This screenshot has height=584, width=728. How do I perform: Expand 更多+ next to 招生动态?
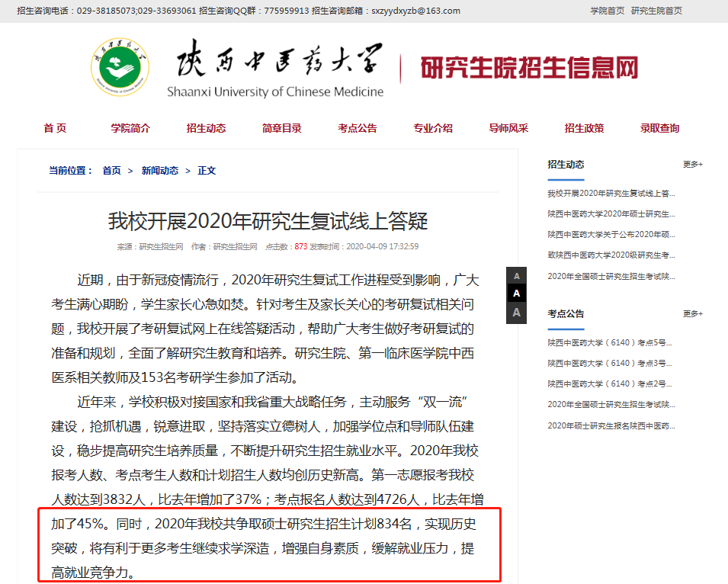pos(692,164)
